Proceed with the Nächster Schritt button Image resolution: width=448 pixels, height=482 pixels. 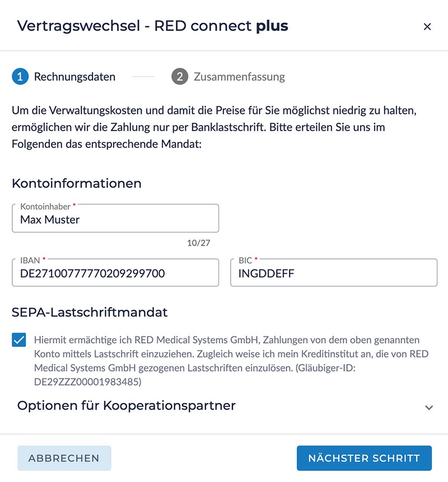pos(364,458)
